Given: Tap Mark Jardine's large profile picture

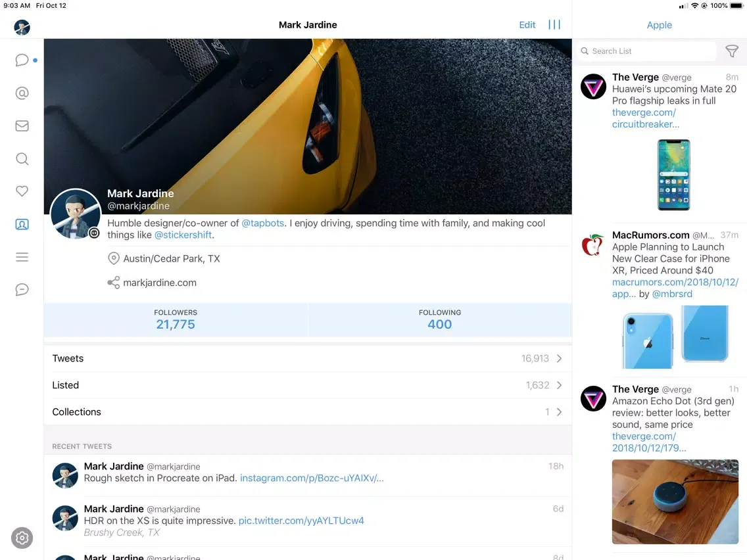Looking at the screenshot, I should pos(76,214).
